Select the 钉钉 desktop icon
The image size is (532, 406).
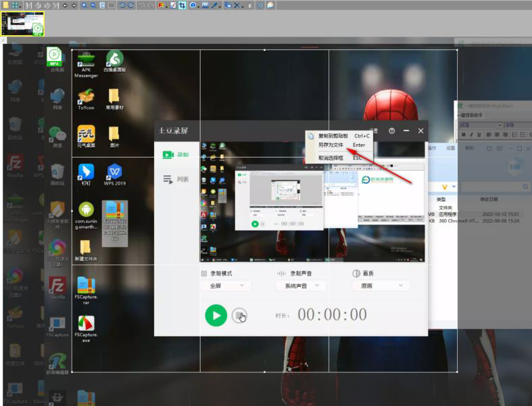pyautogui.click(x=86, y=175)
